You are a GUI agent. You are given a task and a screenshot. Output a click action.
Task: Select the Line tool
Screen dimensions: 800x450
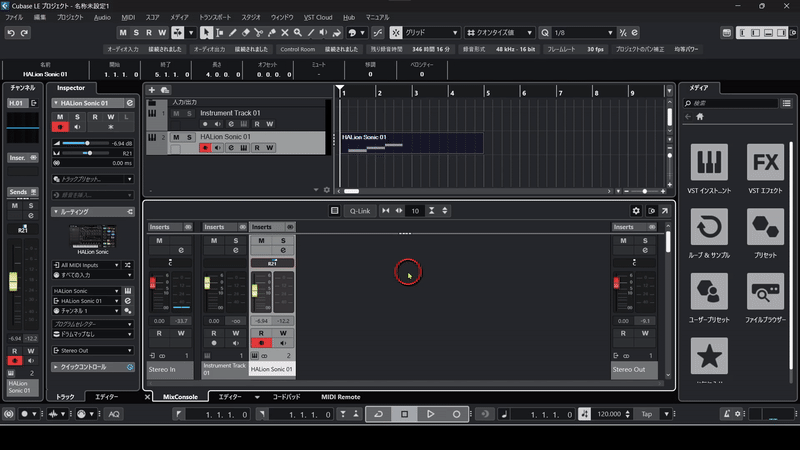(x=311, y=33)
